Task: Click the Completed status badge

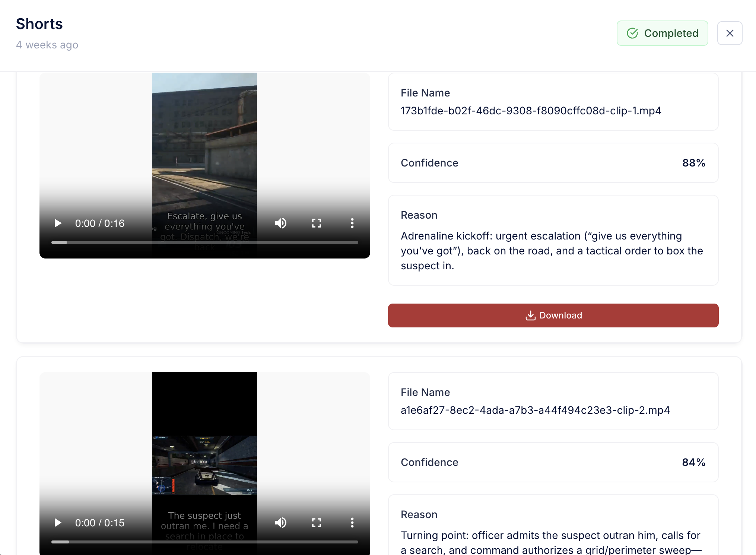Action: click(662, 33)
